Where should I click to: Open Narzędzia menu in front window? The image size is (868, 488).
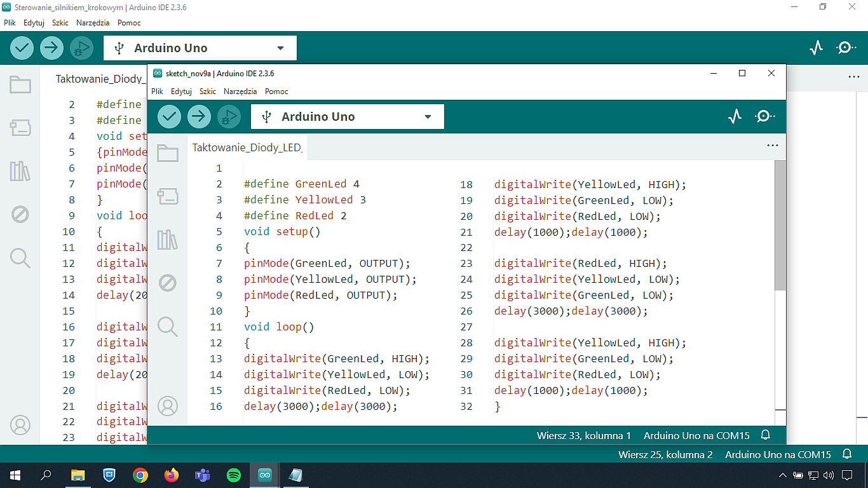click(240, 91)
